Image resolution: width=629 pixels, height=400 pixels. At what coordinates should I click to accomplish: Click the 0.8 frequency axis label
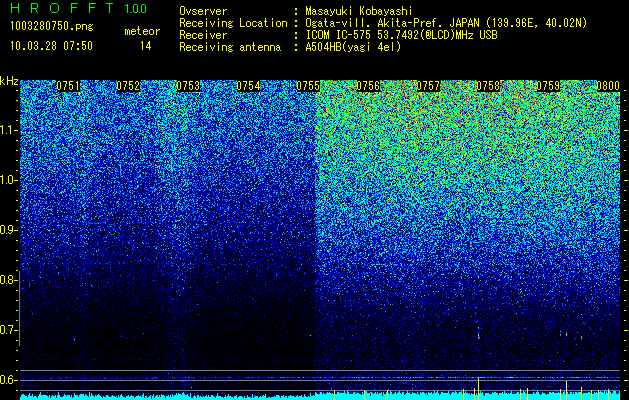8,280
